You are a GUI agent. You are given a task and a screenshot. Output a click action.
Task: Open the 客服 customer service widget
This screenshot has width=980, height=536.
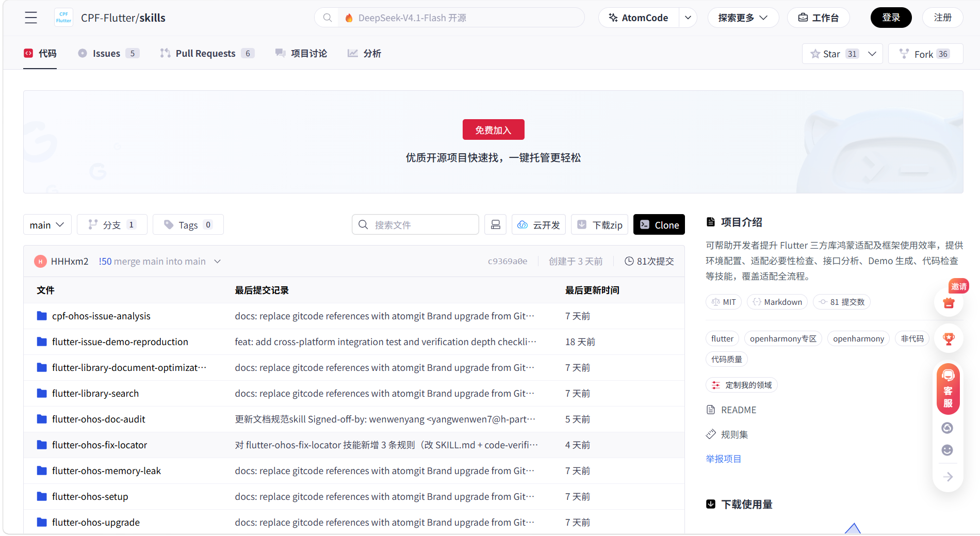948,389
